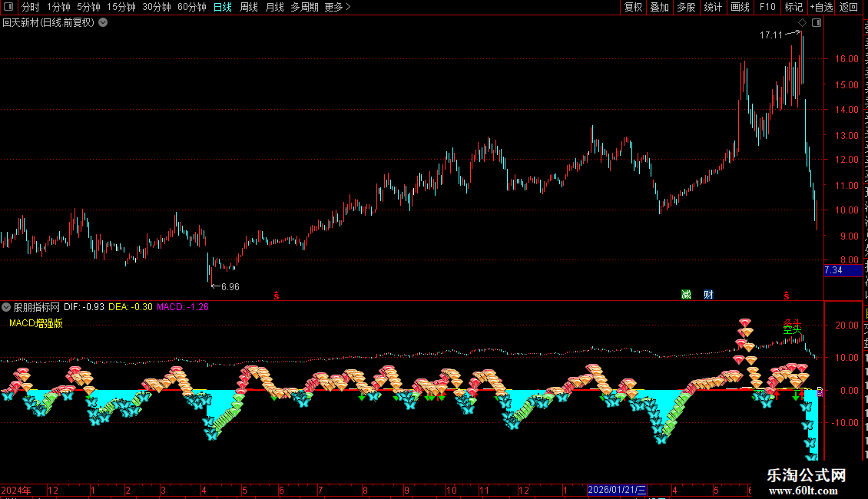
Task: Click the diamond marker icon above chart
Action: [x=802, y=23]
